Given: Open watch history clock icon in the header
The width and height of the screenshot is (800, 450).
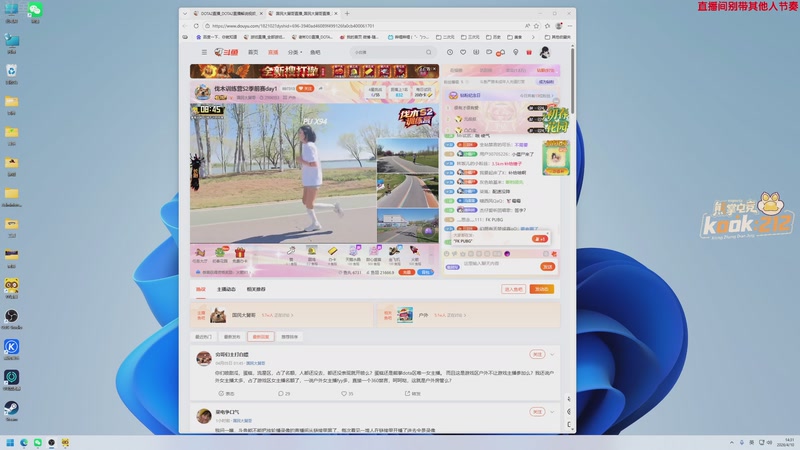Looking at the screenshot, I should coord(449,52).
